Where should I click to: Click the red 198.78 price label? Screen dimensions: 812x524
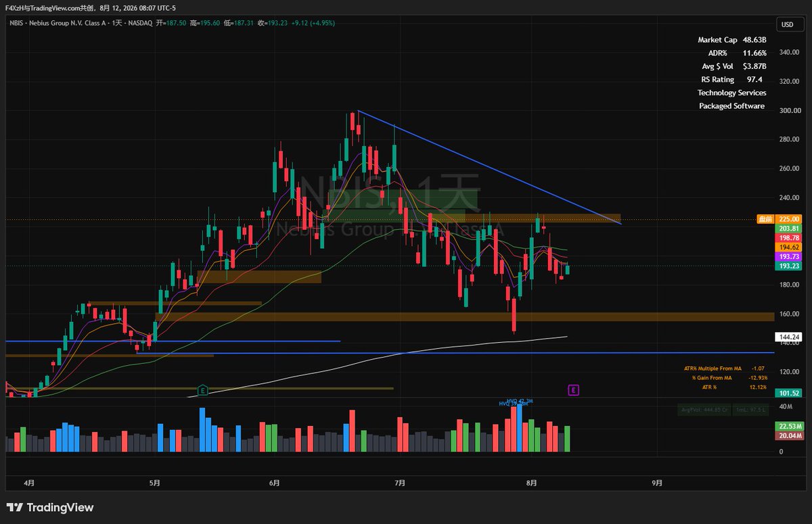[790, 238]
